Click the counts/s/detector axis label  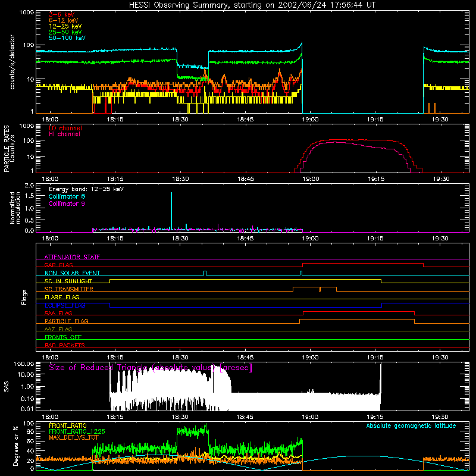coord(12,62)
